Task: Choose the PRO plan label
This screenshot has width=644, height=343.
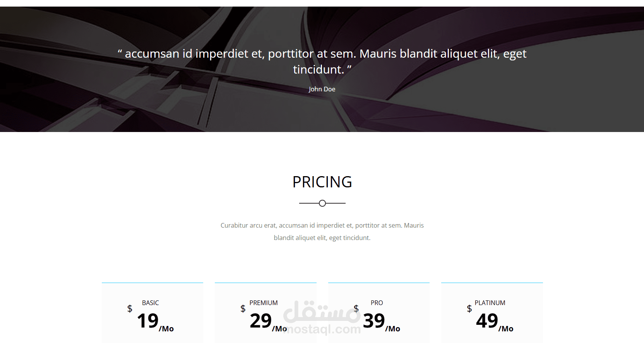Action: tap(377, 303)
